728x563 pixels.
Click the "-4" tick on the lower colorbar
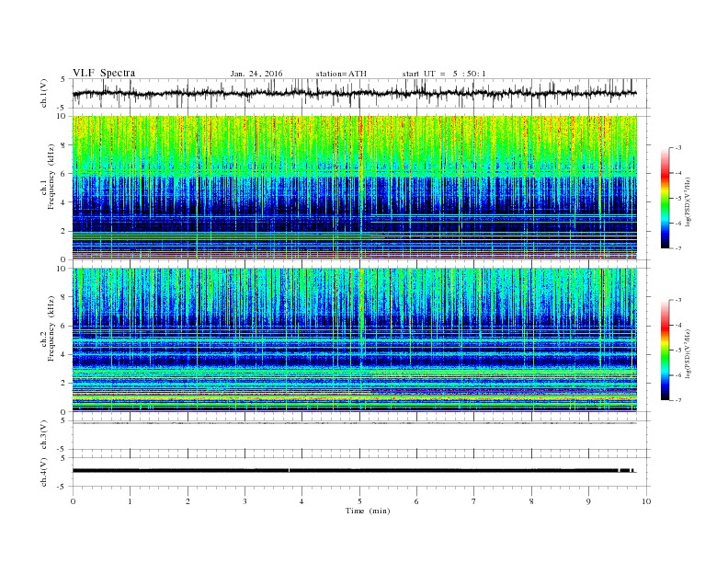tap(677, 325)
